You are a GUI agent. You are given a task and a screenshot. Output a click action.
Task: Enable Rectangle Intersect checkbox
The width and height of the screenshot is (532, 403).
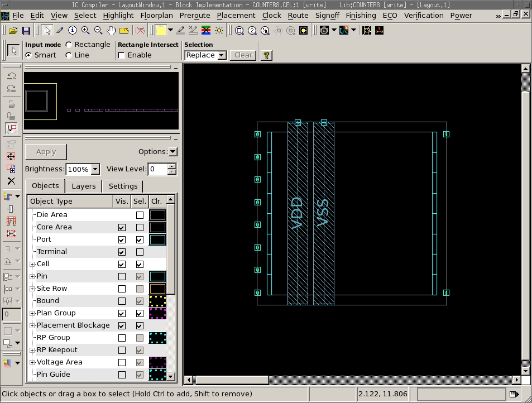point(122,55)
